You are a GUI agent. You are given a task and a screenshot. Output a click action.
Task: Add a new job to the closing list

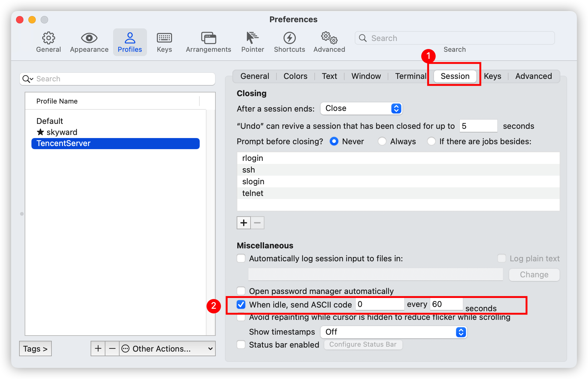[x=243, y=222]
